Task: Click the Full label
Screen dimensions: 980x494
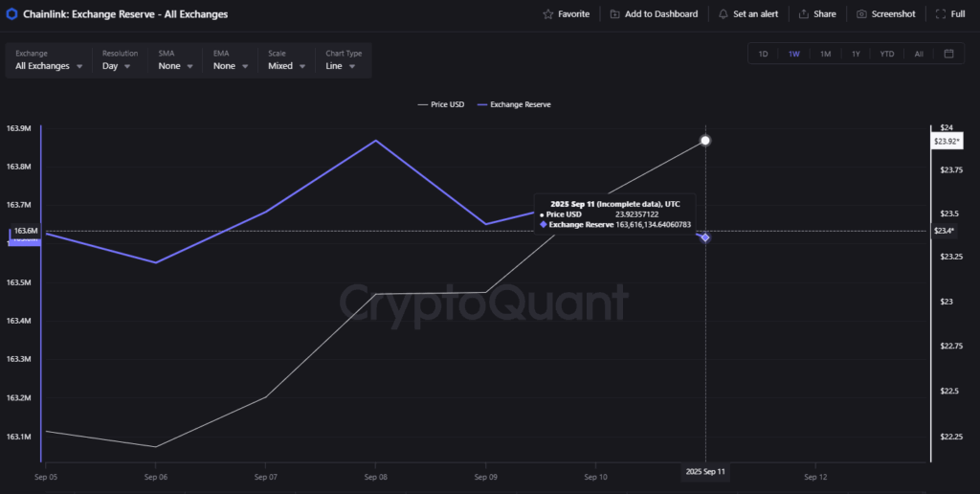Action: [x=958, y=13]
